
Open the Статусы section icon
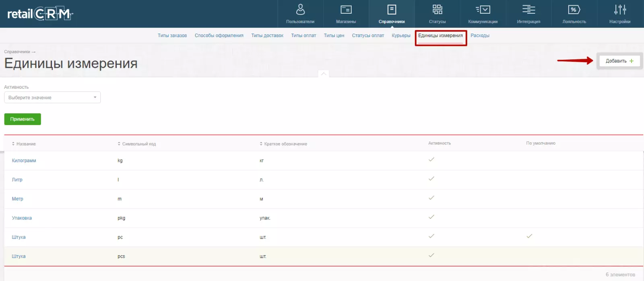click(x=437, y=10)
